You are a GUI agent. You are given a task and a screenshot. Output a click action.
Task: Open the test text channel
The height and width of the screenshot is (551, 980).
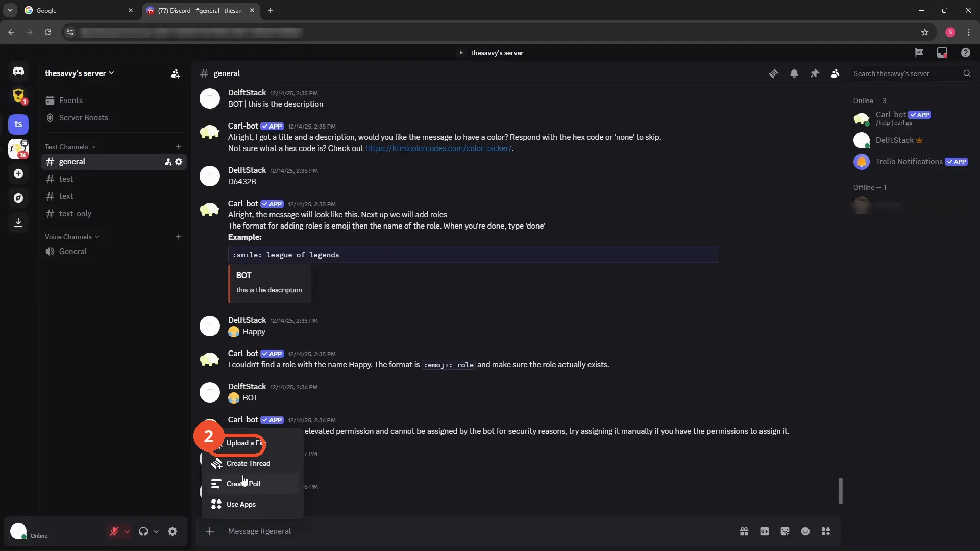pos(113,179)
